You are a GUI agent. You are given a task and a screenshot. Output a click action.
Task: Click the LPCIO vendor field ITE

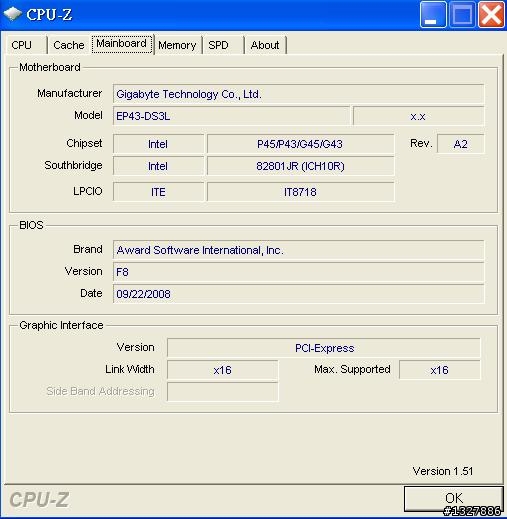[x=158, y=192]
